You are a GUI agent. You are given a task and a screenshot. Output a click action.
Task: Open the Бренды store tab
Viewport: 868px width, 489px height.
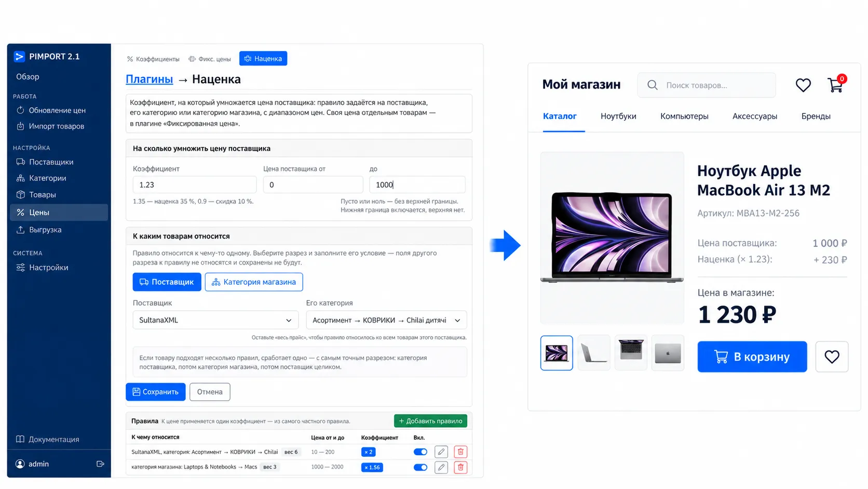pos(816,116)
